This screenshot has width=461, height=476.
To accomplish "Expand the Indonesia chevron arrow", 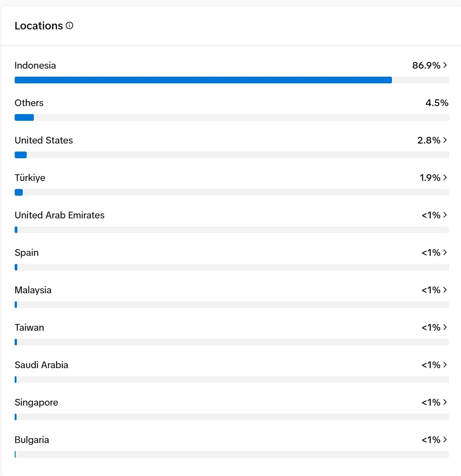I will tap(445, 66).
